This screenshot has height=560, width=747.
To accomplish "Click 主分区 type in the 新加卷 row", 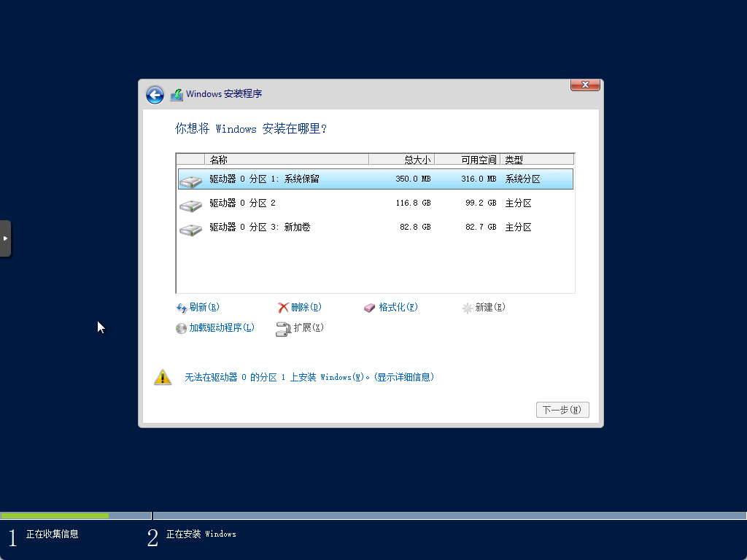I will [x=519, y=227].
